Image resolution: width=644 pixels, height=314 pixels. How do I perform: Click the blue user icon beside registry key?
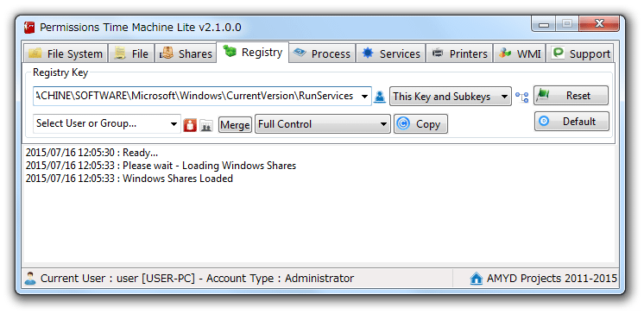(x=380, y=97)
